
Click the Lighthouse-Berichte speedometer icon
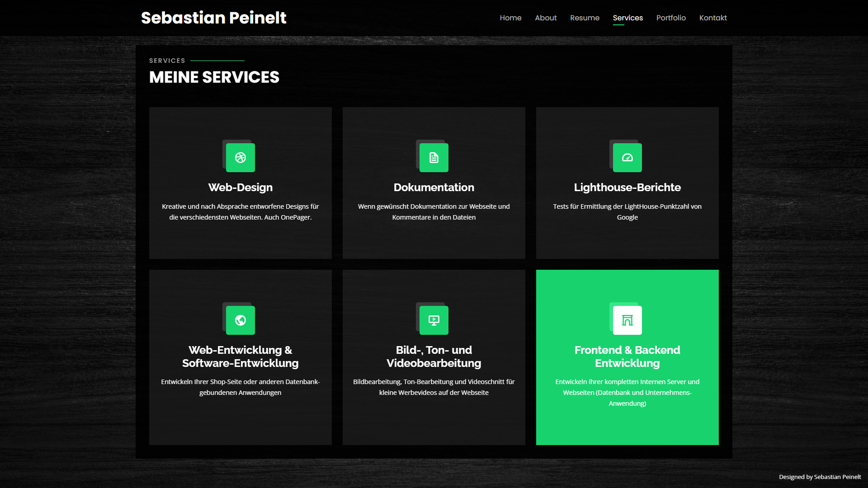[627, 158]
